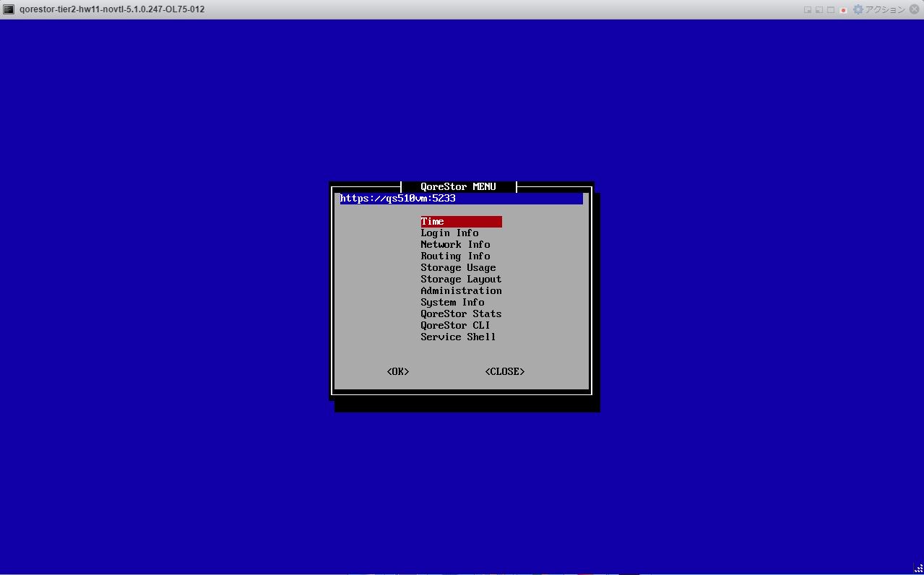The width and height of the screenshot is (924, 575).
Task: Select System Info
Action: [452, 303]
